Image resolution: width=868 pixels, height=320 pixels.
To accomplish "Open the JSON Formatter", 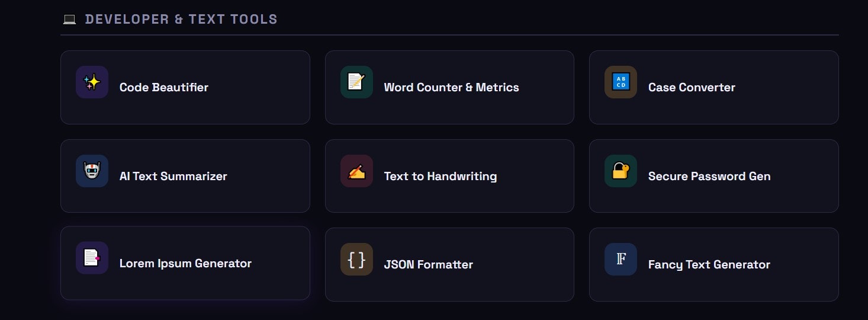I will click(449, 264).
